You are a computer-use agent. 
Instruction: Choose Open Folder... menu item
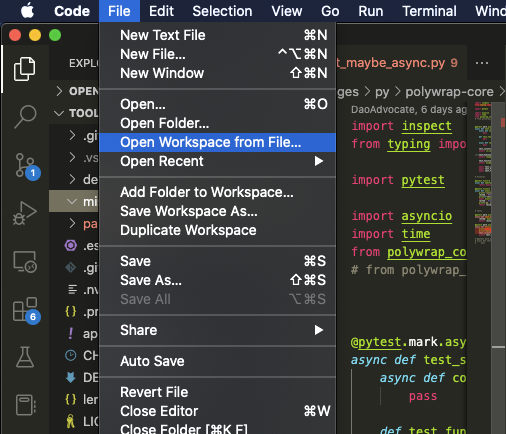tap(217, 123)
